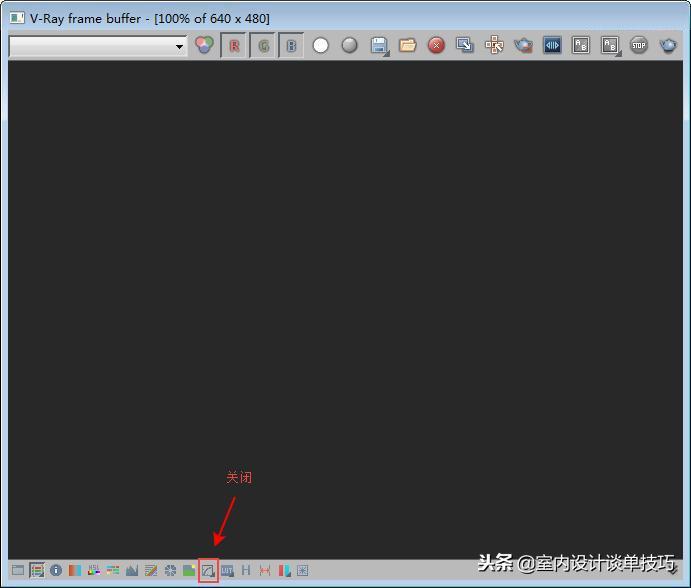
Task: Switch to RGB color channel view
Action: [x=204, y=45]
